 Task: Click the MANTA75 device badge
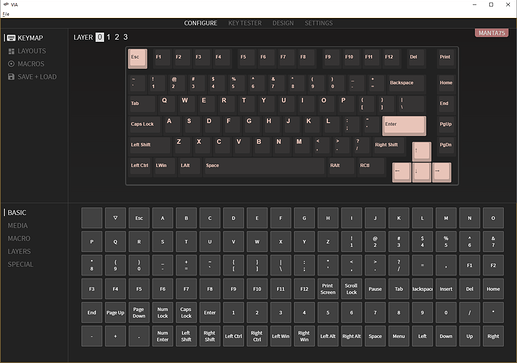click(492, 33)
